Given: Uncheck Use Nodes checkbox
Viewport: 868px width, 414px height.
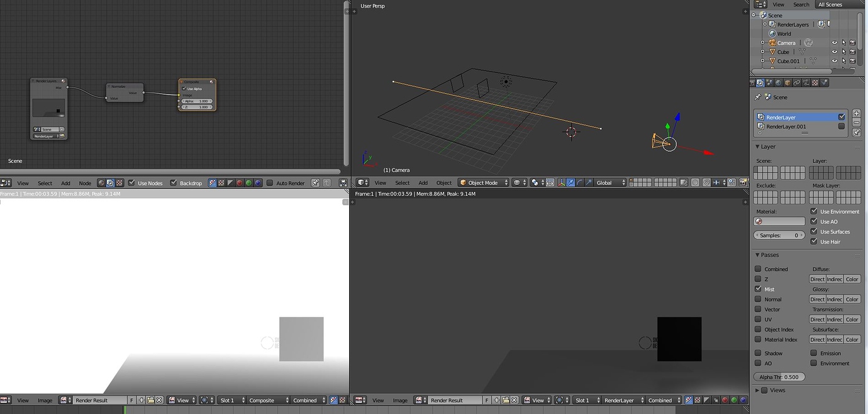Looking at the screenshot, I should tap(131, 183).
